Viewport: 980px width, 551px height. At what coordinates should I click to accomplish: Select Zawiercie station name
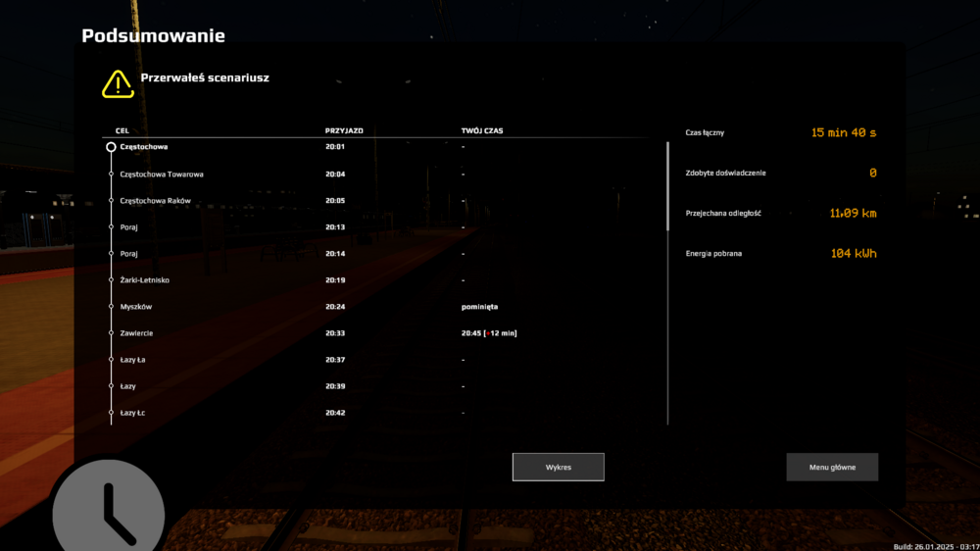coord(136,333)
